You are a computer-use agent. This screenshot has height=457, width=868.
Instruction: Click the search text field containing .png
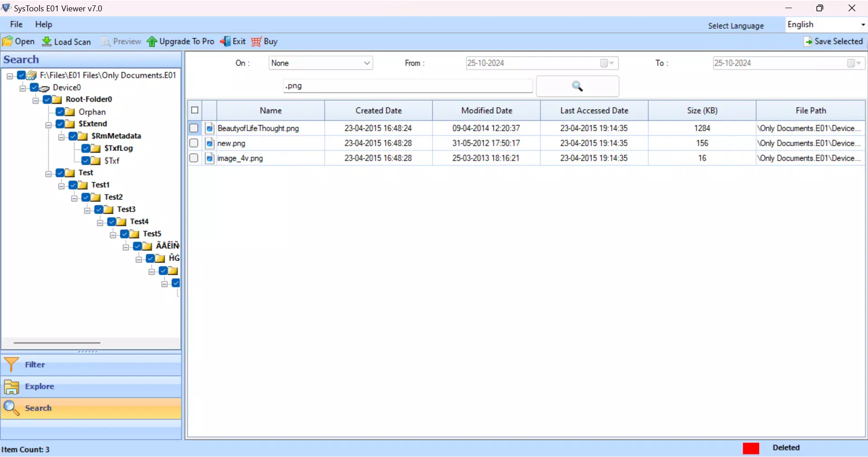click(x=408, y=86)
